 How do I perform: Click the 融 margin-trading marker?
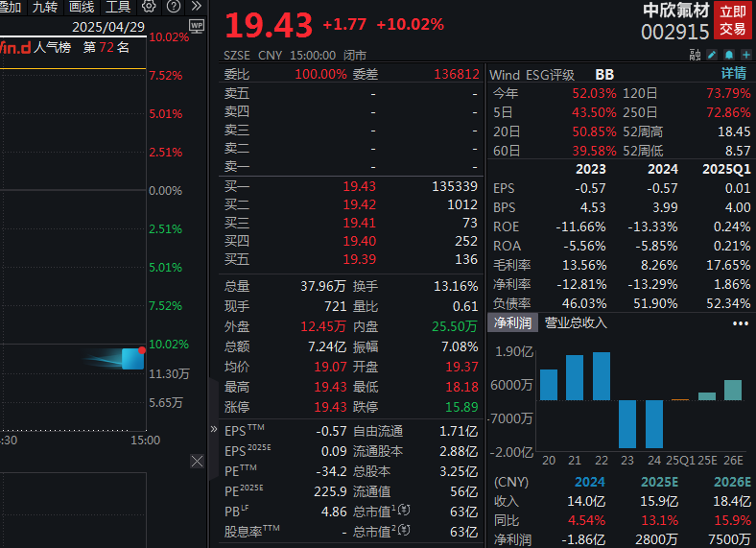coord(695,55)
